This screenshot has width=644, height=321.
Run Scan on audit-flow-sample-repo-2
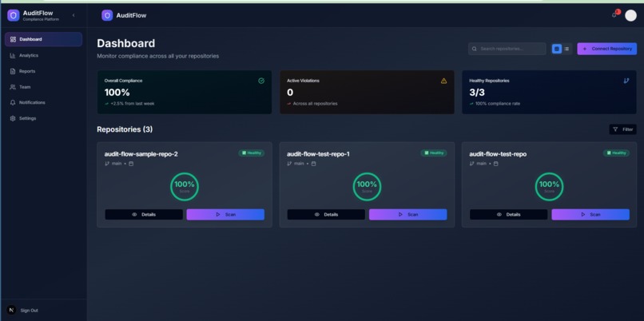[x=225, y=215]
